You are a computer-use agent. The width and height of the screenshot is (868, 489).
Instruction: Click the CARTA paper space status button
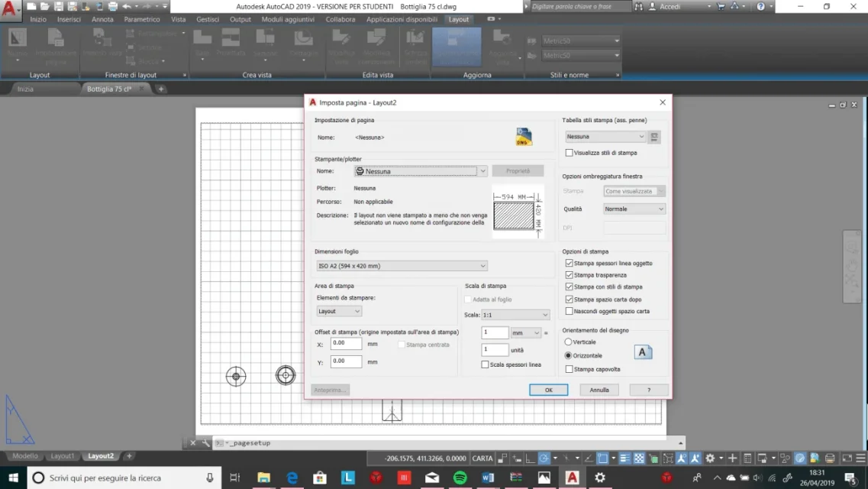pos(482,458)
